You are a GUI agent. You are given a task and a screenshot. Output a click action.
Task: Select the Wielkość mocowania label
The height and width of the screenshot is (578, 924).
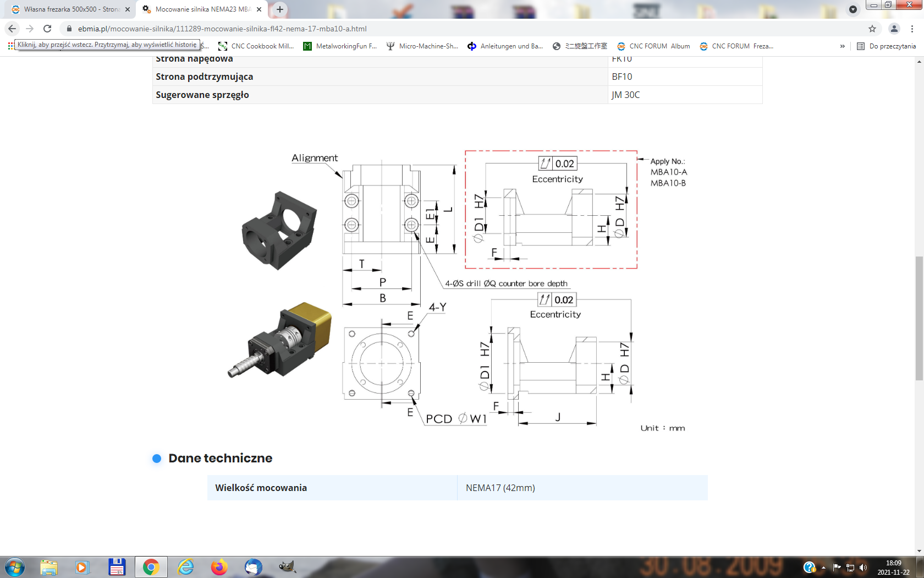pyautogui.click(x=261, y=488)
